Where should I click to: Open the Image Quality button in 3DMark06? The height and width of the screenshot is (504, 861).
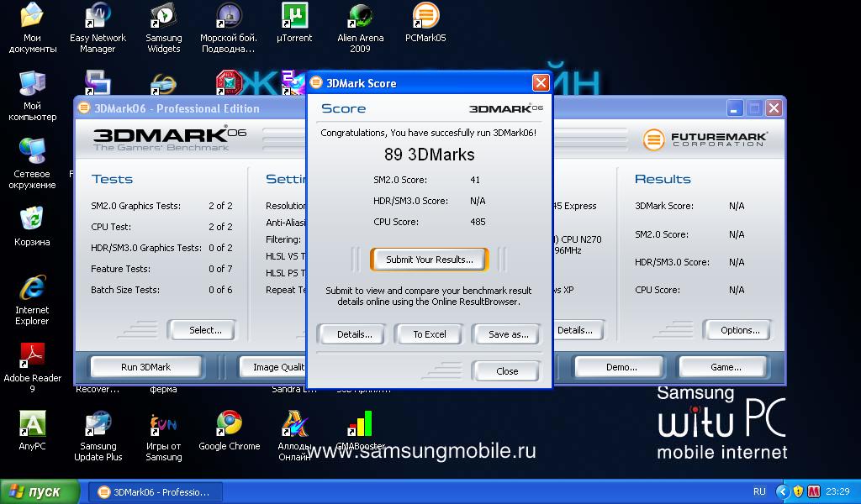tap(273, 367)
